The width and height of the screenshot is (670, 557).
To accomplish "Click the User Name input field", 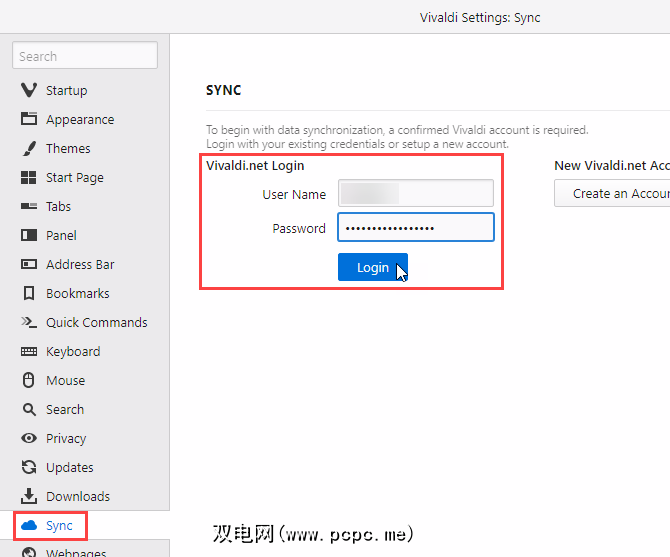I will point(416,193).
